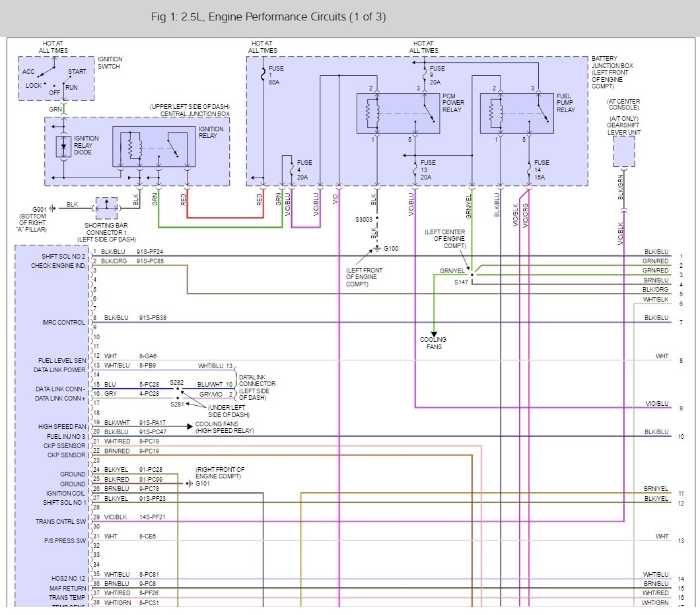
Task: Click the gearshift lever unit box
Action: pos(623,152)
